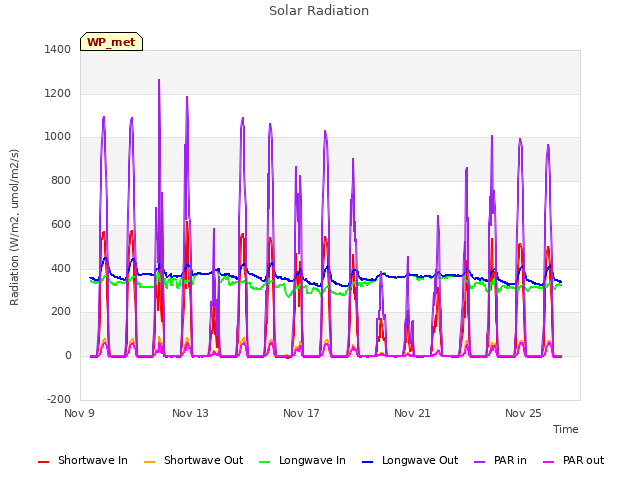Click the Time x-axis title
This screenshot has height=480, width=640.
[565, 429]
